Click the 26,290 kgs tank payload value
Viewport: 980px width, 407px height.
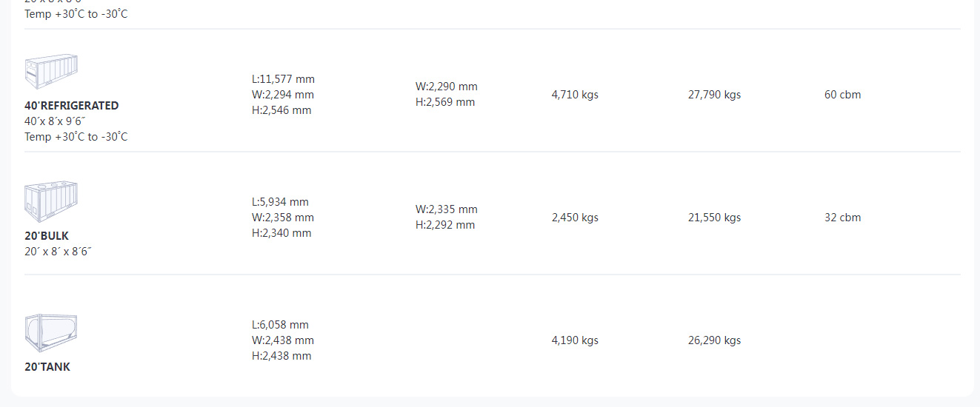(x=714, y=340)
